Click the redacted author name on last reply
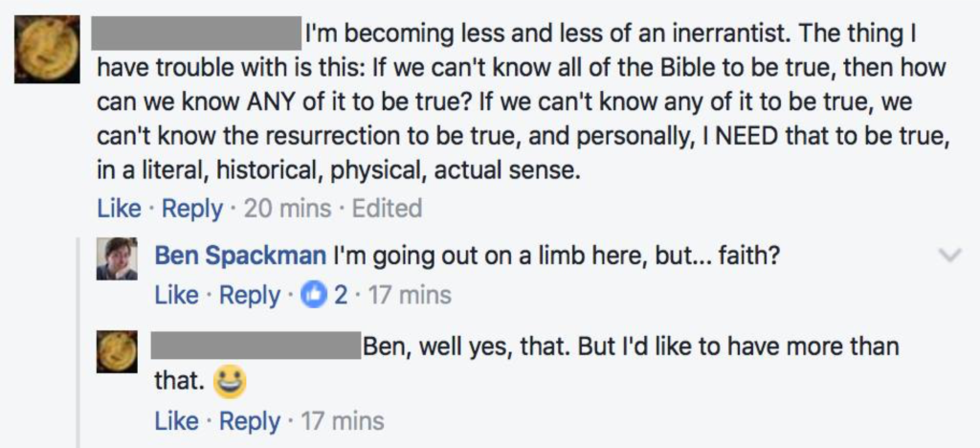 (255, 346)
